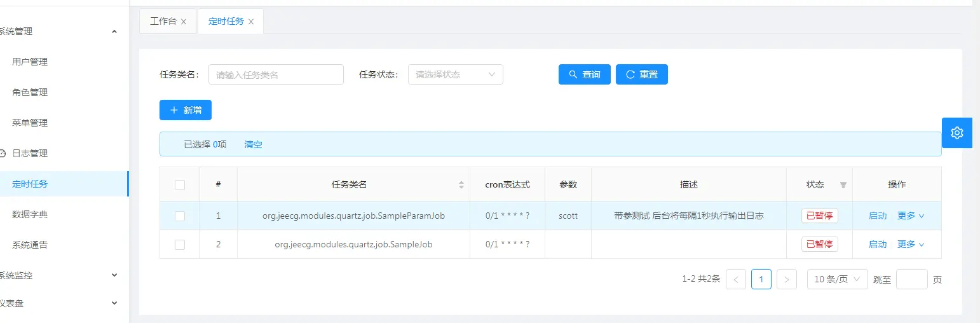The image size is (980, 323).
Task: Switch to the 工作台 tab
Action: tap(163, 22)
